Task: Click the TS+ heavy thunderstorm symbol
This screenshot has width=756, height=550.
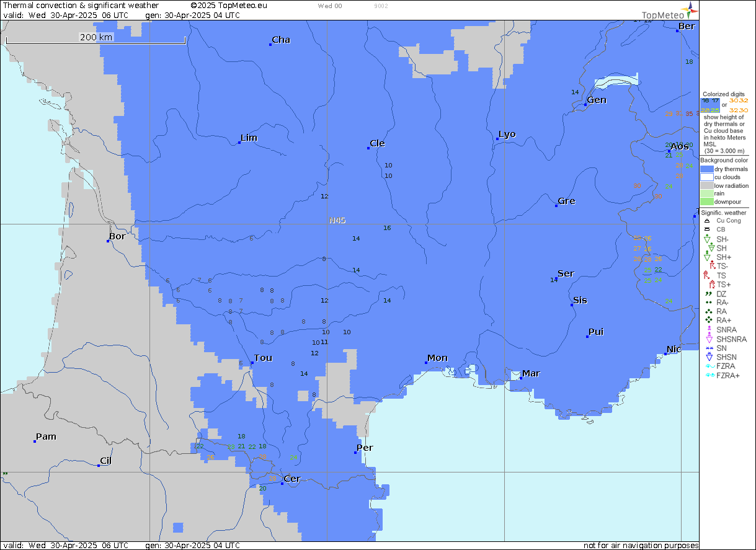Action: pyautogui.click(x=712, y=284)
